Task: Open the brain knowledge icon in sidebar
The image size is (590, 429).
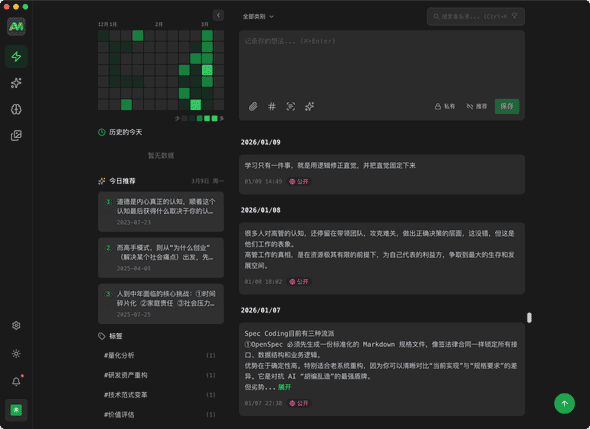Action: point(16,109)
